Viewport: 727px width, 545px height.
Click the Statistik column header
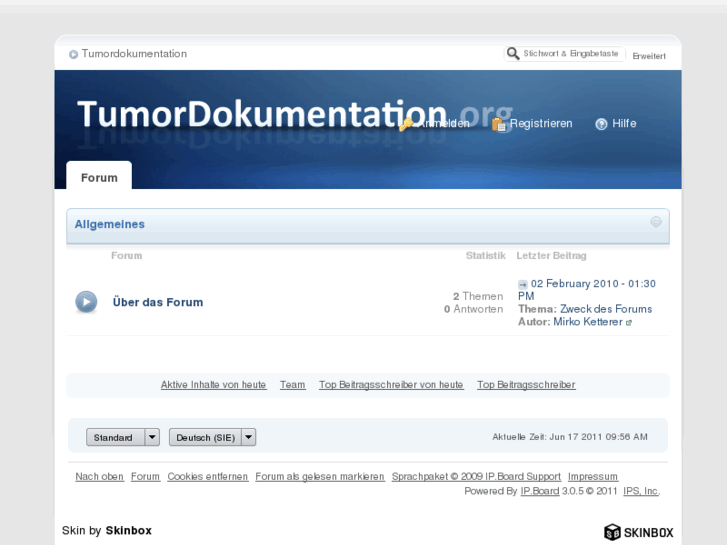(485, 256)
